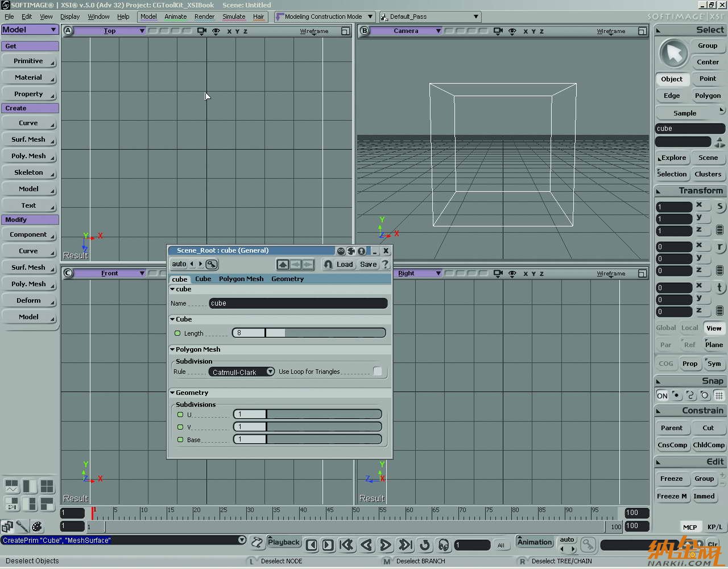The width and height of the screenshot is (728, 569).
Task: Open property editor help question mark
Action: 385,265
